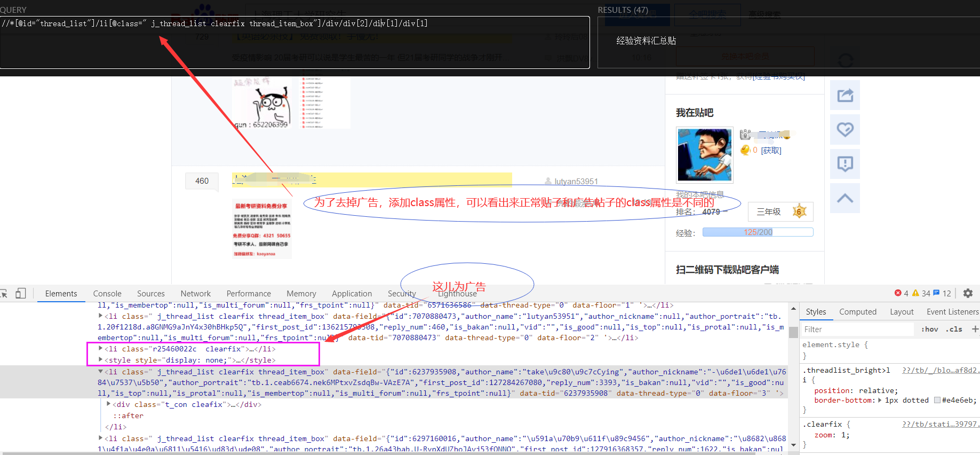Select the Layout sidebar tab
The image size is (980, 455).
tap(902, 312)
